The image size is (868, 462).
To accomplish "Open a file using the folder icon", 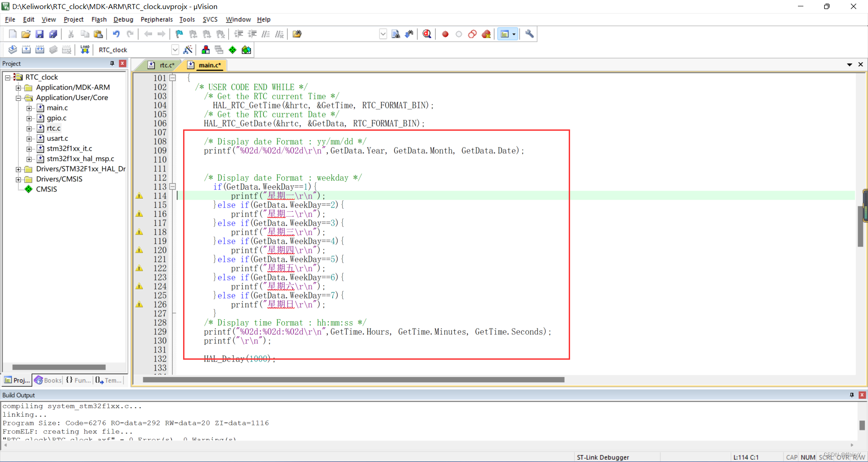I will 26,34.
